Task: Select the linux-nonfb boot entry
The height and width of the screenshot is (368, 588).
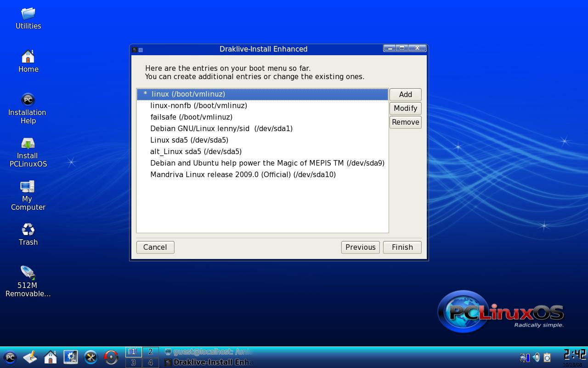Action: coord(262,106)
